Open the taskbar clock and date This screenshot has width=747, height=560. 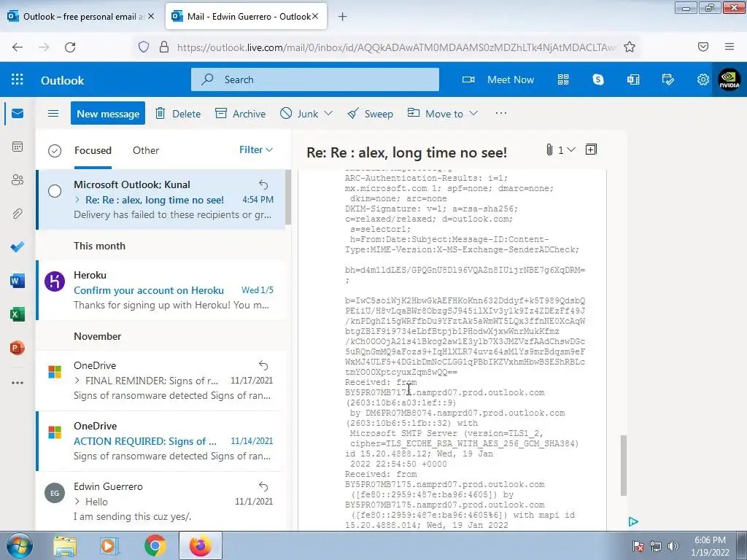tap(710, 546)
